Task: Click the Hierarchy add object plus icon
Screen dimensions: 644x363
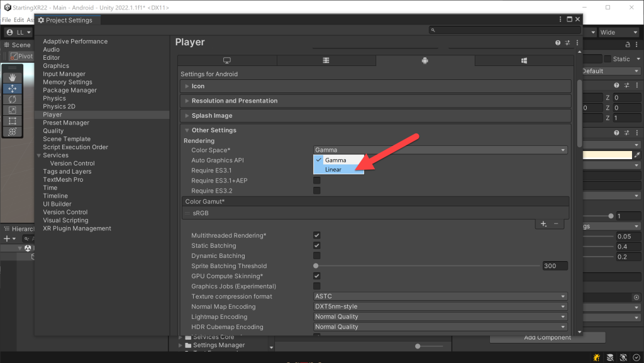Action: (x=6, y=238)
